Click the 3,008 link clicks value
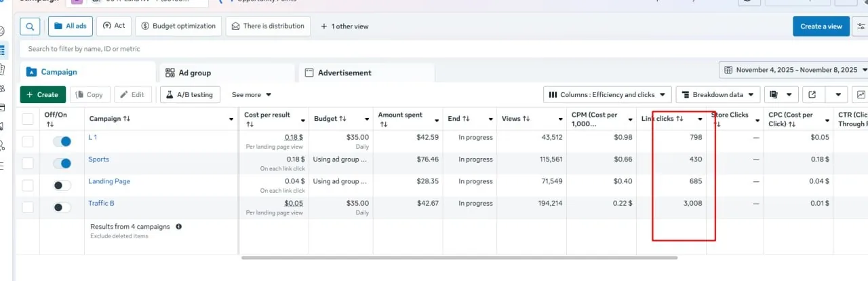868x281 pixels. (x=692, y=203)
